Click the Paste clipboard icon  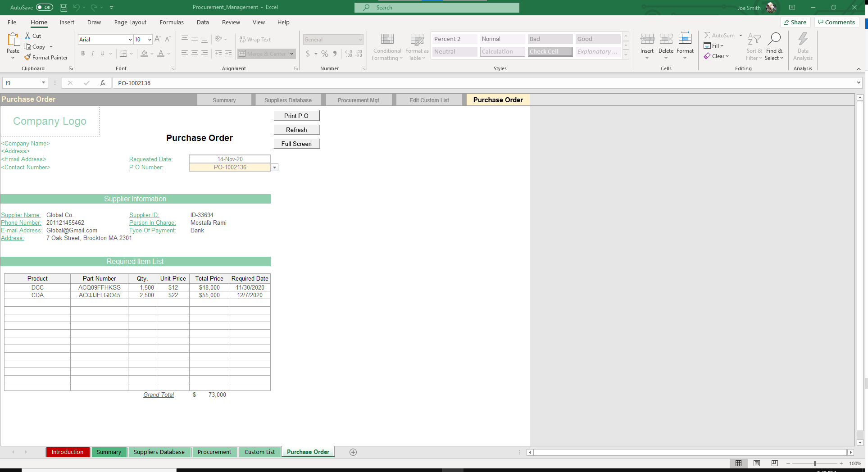13,41
